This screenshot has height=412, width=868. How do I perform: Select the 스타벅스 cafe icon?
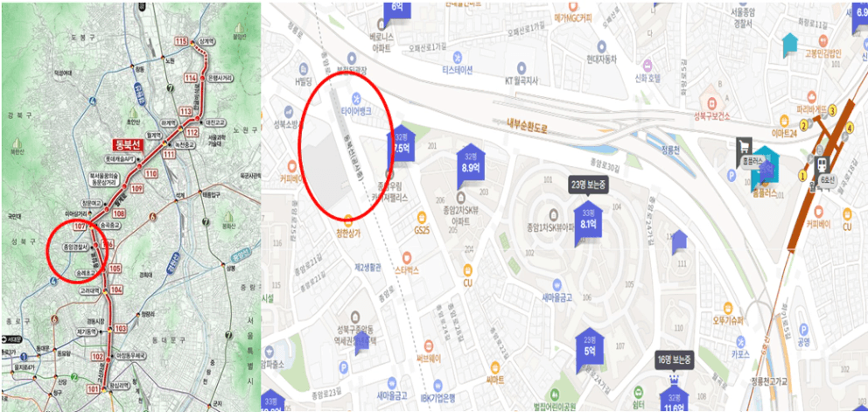point(407,257)
